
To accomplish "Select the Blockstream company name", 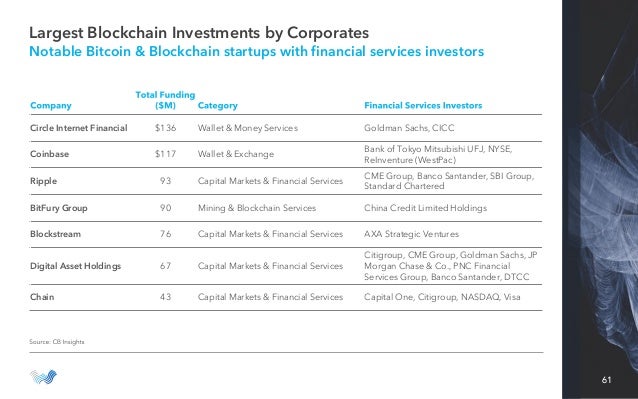I will click(x=55, y=234).
